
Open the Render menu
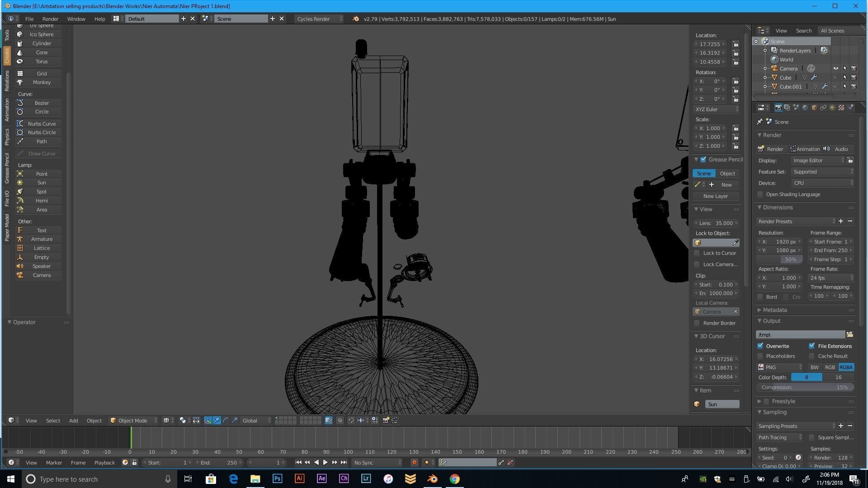(x=50, y=19)
